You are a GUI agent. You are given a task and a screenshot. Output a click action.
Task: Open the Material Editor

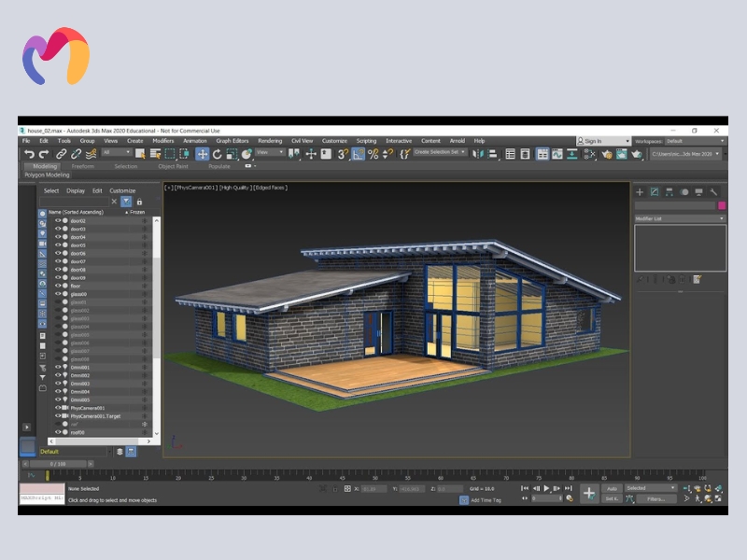[x=542, y=154]
